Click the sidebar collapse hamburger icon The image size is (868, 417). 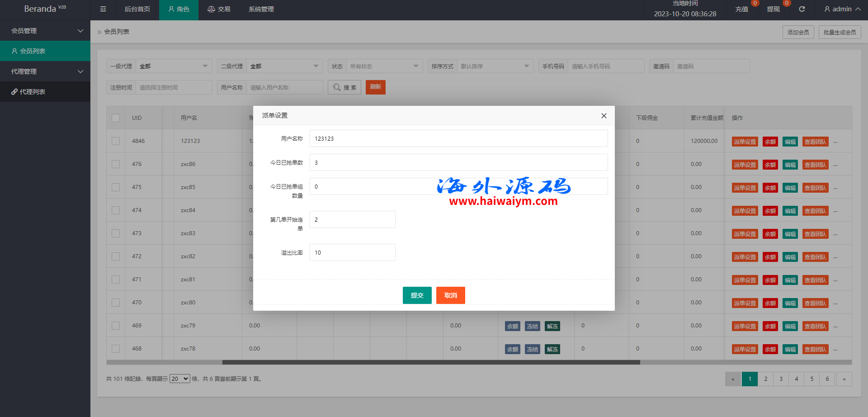coord(103,9)
